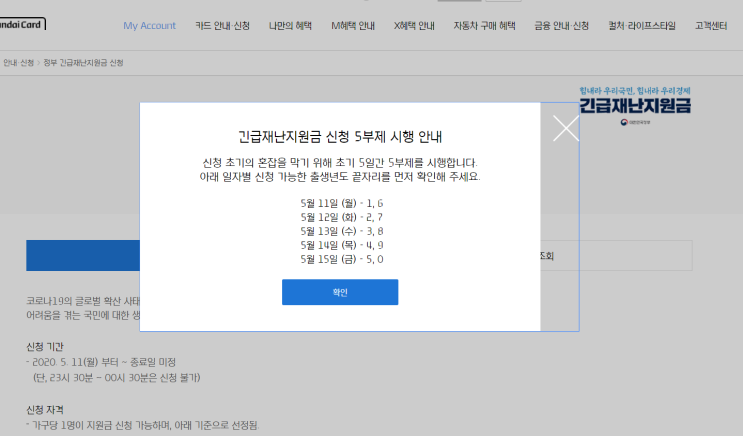The width and height of the screenshot is (743, 436).
Task: Open the X혜택 안내 menu
Action: pyautogui.click(x=414, y=26)
